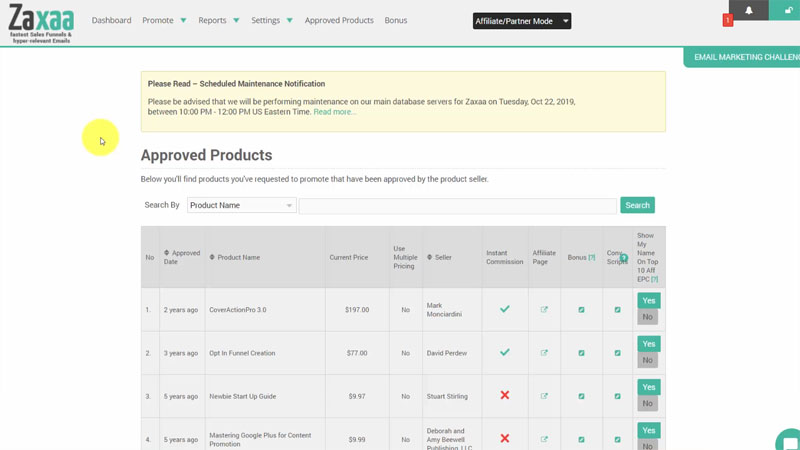Viewport: 800px width, 450px height.
Task: Click the notification bell icon
Action: pos(748,11)
